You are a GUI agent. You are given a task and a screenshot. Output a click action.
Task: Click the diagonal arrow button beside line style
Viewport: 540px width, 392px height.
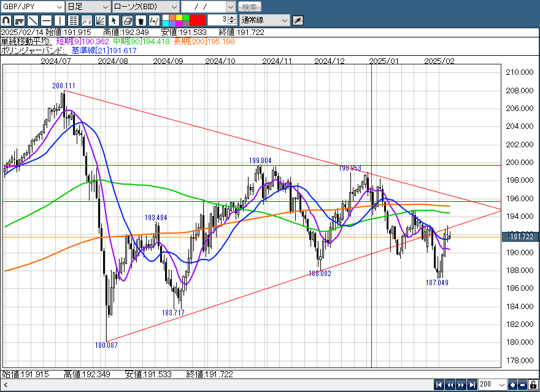pyautogui.click(x=298, y=20)
